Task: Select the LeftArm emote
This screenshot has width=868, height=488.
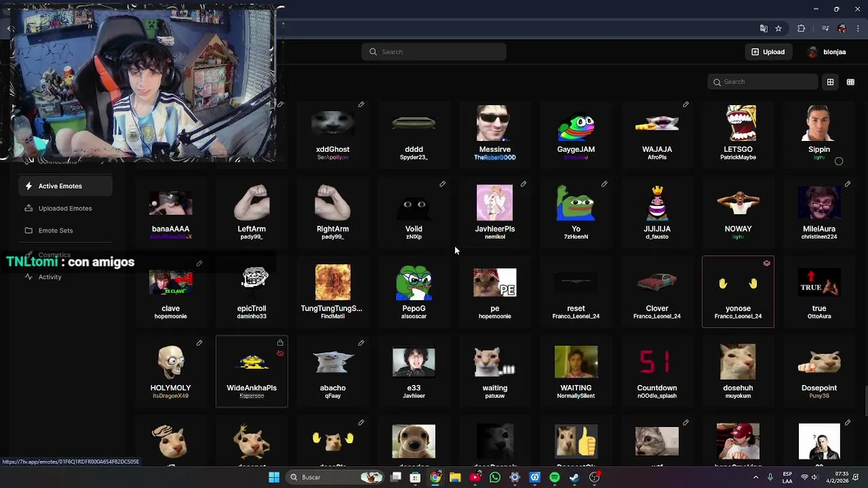Action: point(252,212)
